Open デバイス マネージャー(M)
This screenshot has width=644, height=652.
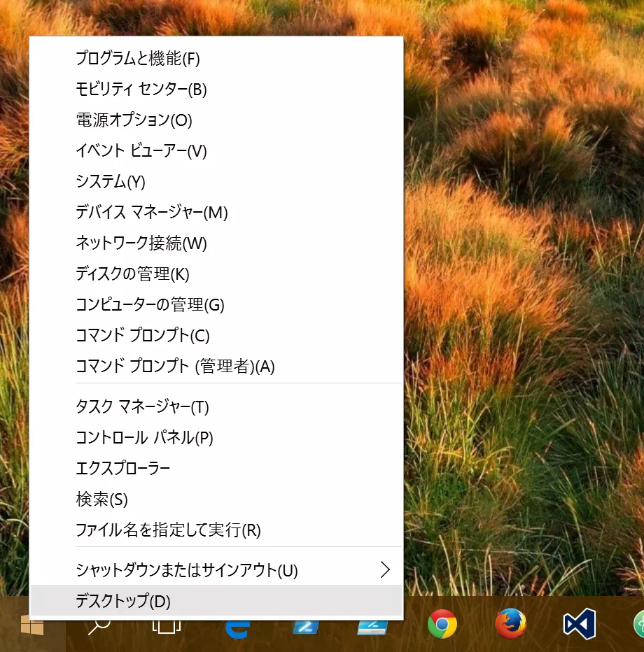click(151, 213)
